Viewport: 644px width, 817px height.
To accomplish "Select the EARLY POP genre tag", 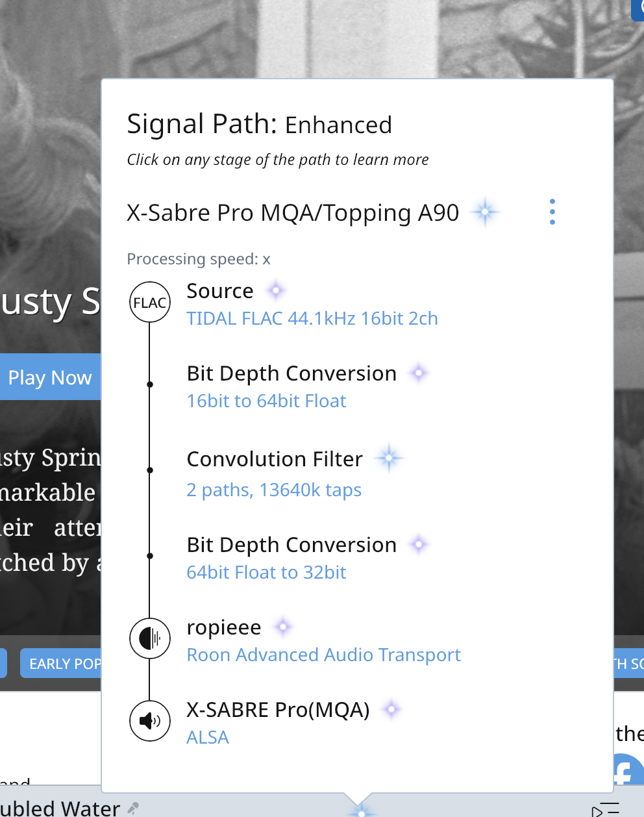I will click(61, 664).
